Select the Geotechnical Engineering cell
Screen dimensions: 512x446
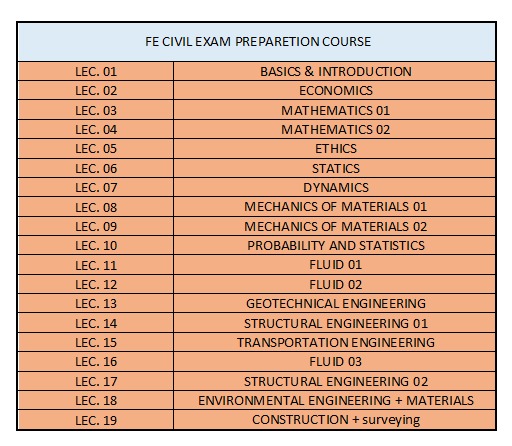coord(334,304)
